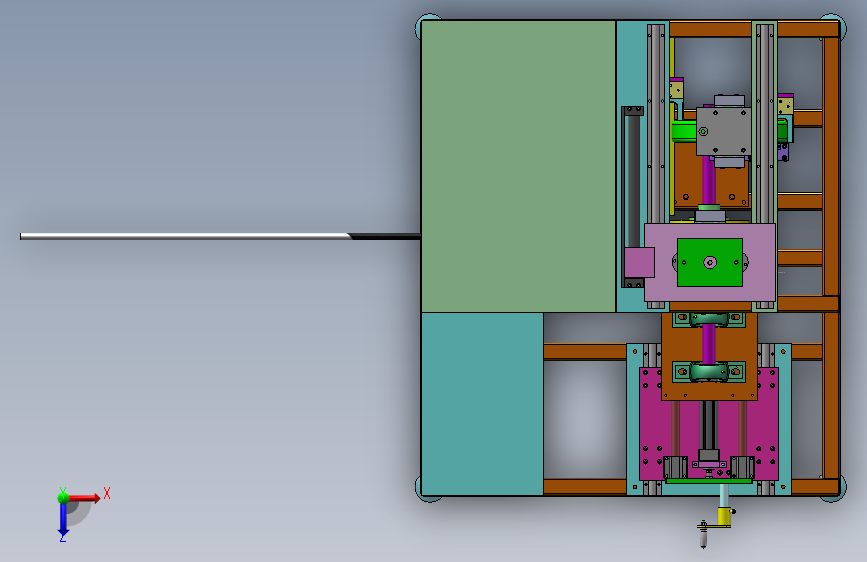The height and width of the screenshot is (562, 867).
Task: Select the long white rod extending from the machine
Action: pos(220,236)
